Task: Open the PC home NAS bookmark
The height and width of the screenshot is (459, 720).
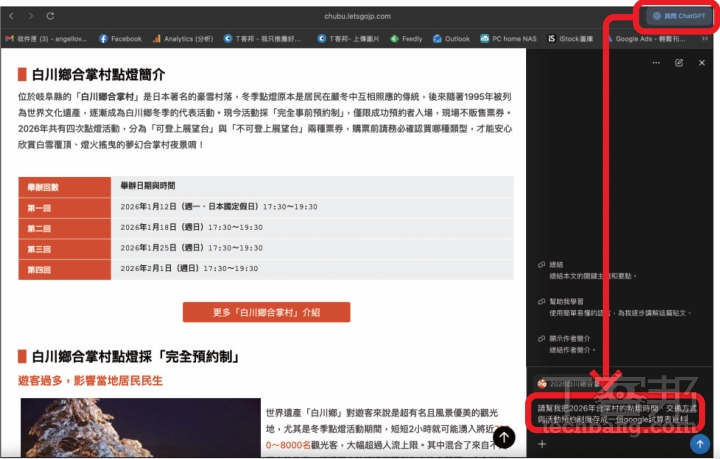Action: (508, 39)
